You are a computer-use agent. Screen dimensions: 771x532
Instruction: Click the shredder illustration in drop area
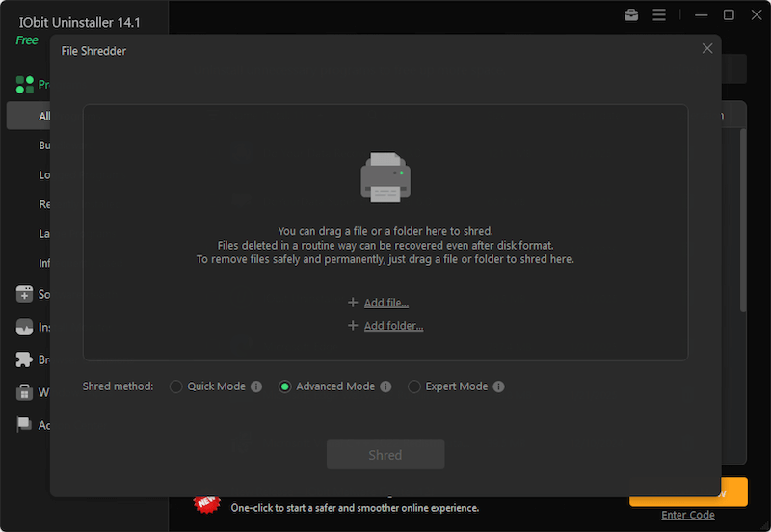(385, 177)
